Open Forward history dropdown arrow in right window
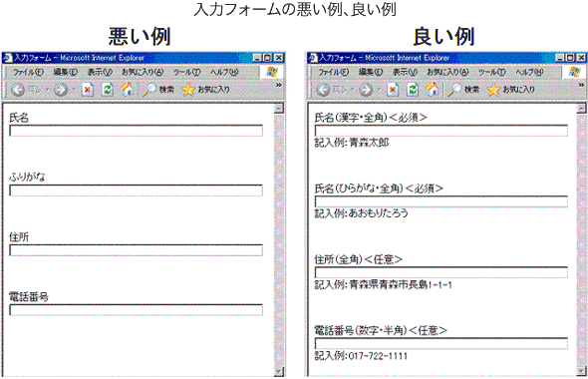This screenshot has height=379, width=588. (x=379, y=90)
